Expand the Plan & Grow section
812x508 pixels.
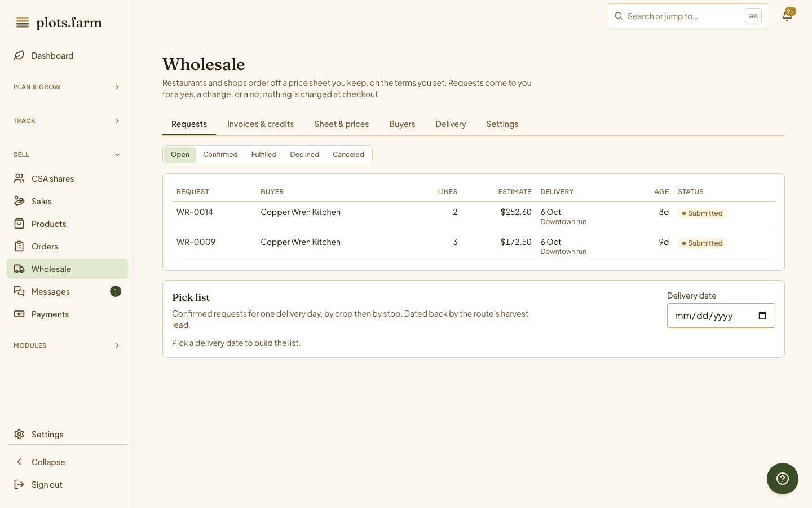(67, 87)
